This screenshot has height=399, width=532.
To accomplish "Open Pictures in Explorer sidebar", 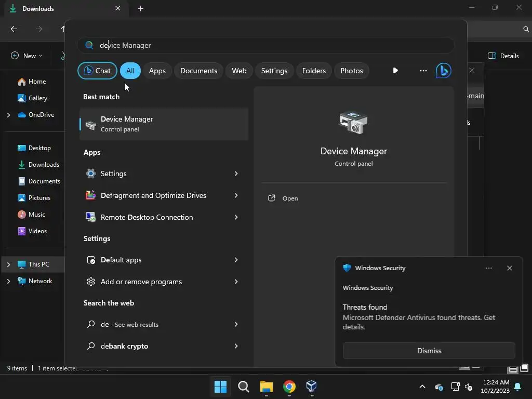I will click(x=34, y=198).
